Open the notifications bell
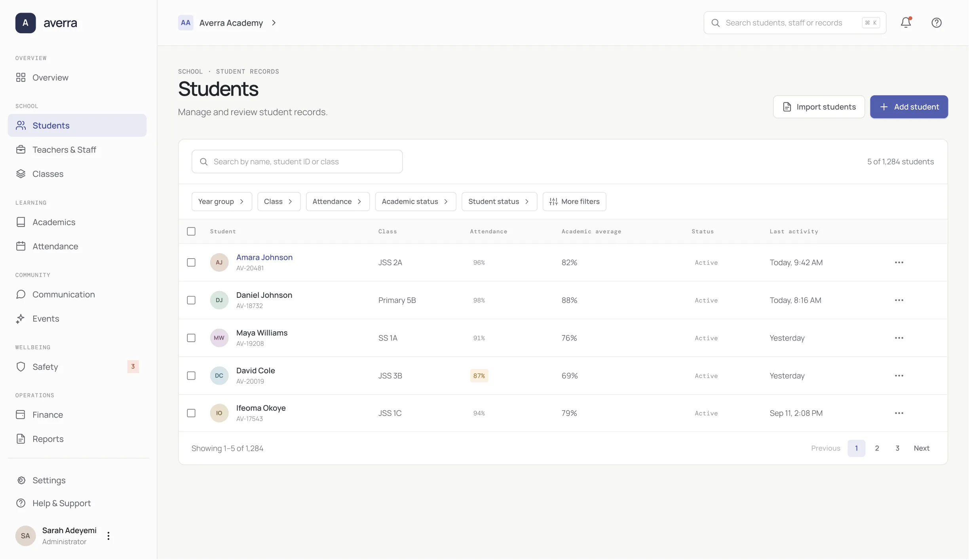969x560 pixels. (x=906, y=23)
